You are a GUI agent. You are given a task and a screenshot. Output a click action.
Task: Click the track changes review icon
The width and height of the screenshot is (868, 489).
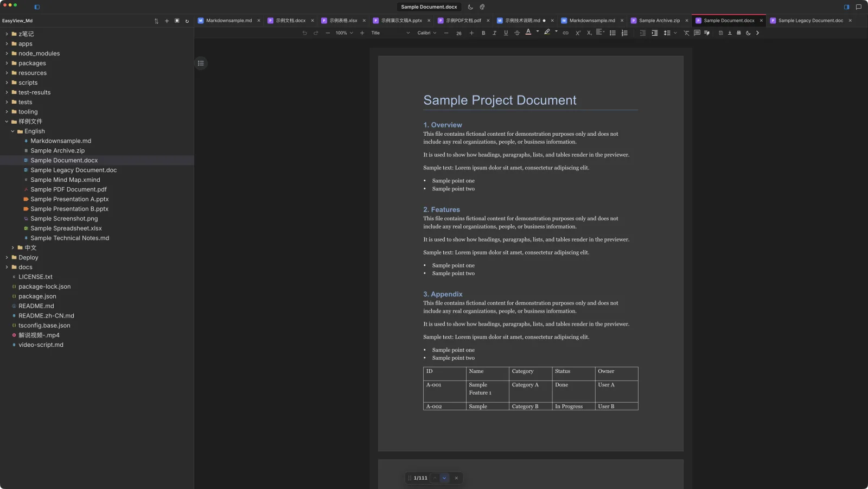coord(707,33)
